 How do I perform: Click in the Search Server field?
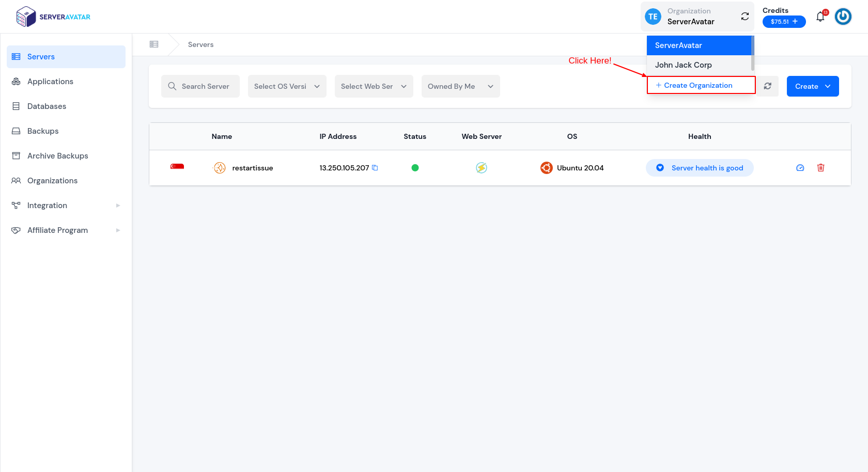pyautogui.click(x=200, y=86)
